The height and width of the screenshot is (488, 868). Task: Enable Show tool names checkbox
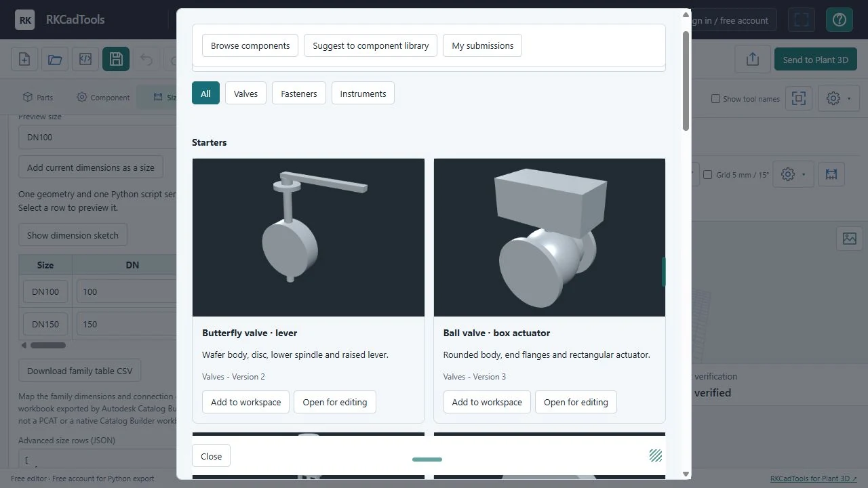(715, 99)
